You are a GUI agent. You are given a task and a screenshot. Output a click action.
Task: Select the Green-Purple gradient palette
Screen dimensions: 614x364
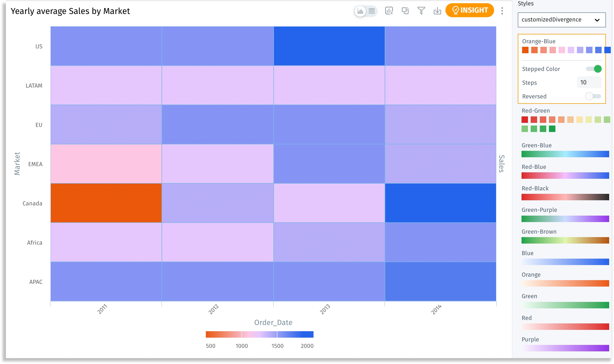(x=565, y=219)
